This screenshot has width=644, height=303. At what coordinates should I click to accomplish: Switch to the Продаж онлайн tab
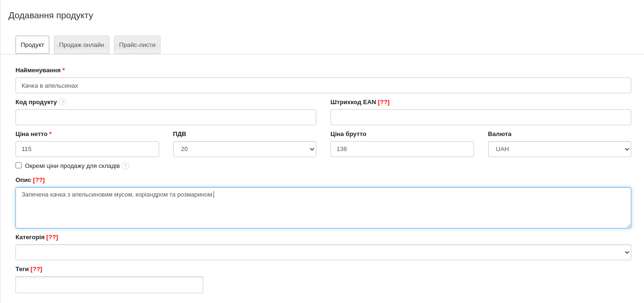(x=82, y=45)
